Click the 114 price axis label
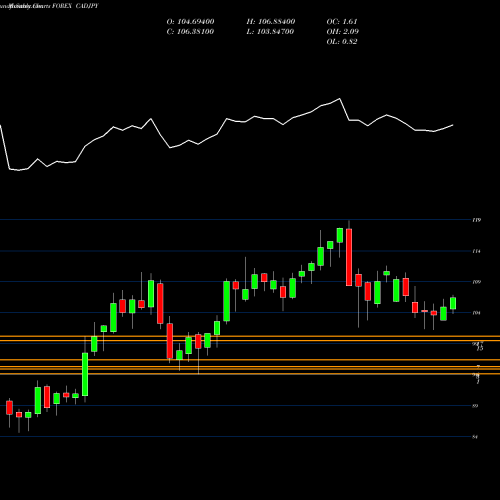The width and height of the screenshot is (500, 500). coord(476,251)
